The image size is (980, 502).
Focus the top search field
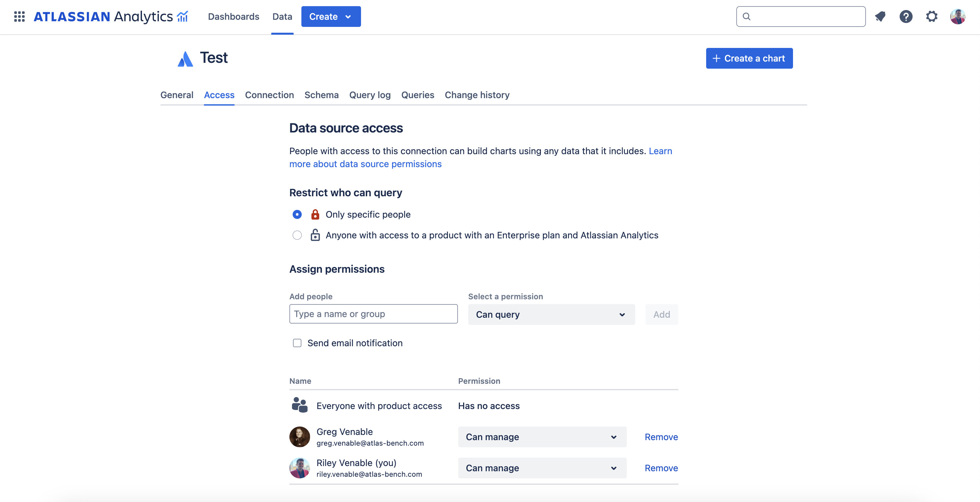801,16
